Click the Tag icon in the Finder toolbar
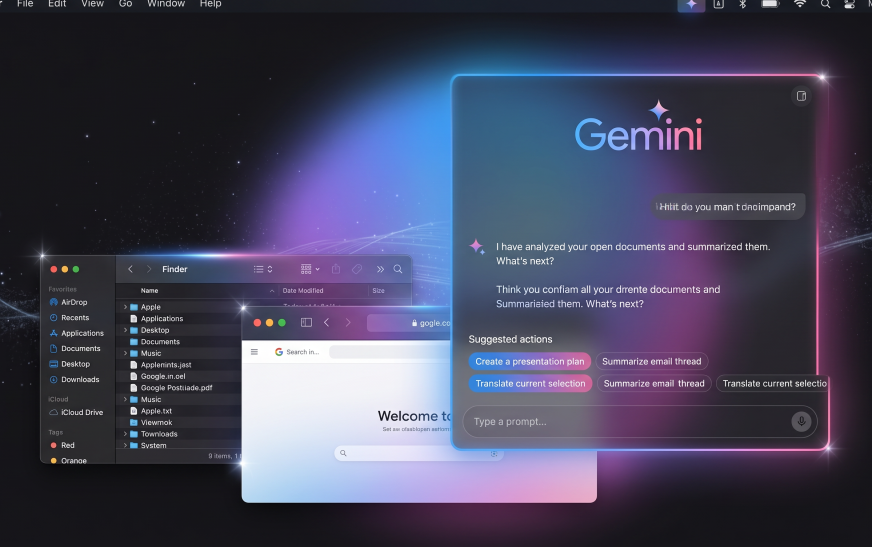 coord(357,269)
